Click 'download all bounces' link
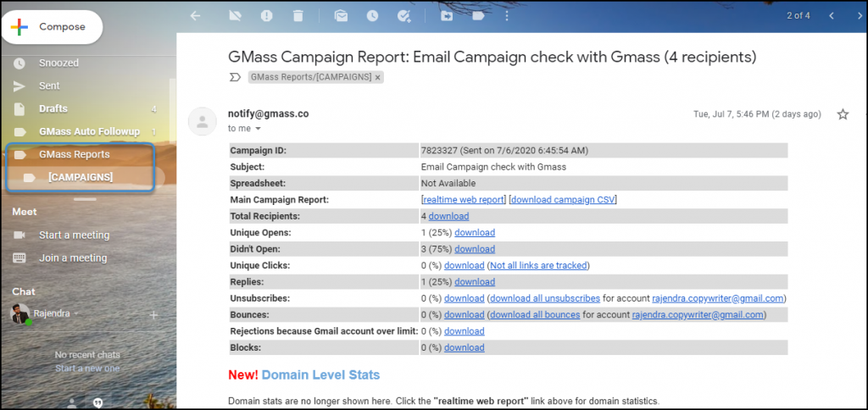This screenshot has width=868, height=410. (x=536, y=315)
